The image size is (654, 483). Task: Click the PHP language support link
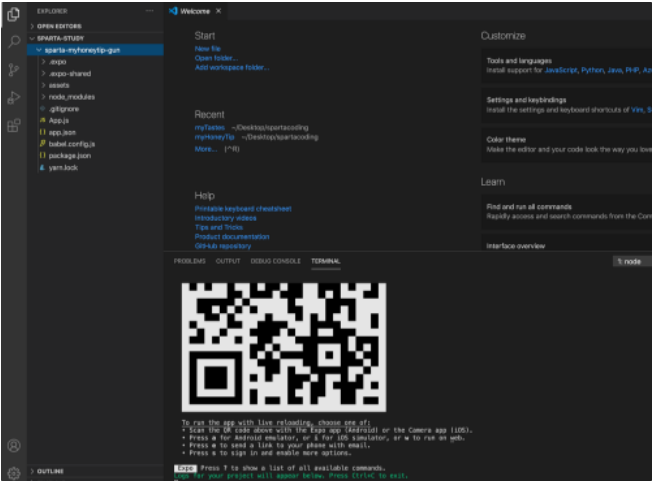tap(632, 70)
